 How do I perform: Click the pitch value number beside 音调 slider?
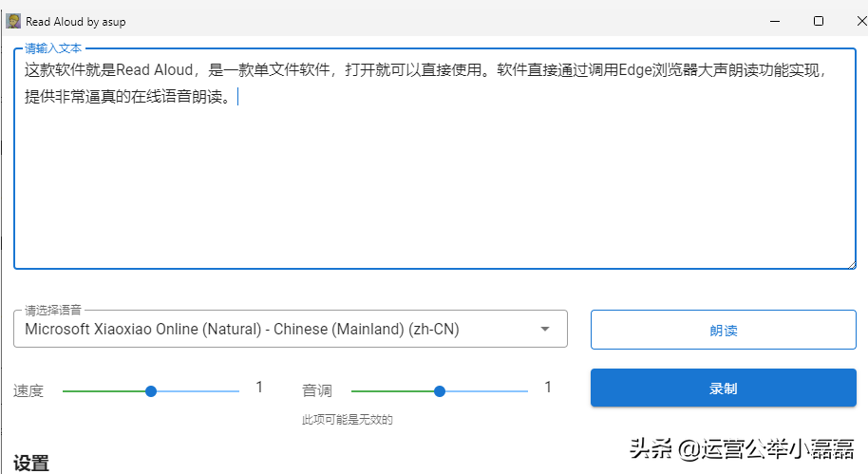(548, 388)
